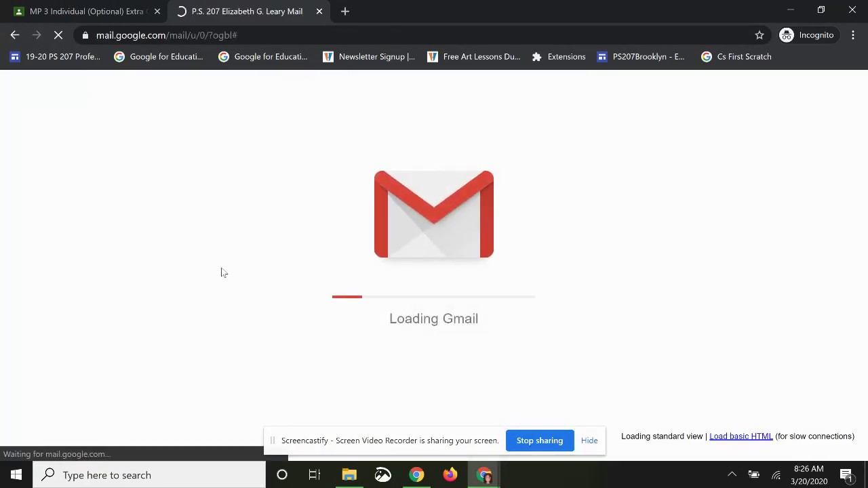Open File Explorer from the taskbar
This screenshot has width=868, height=488.
coord(349,475)
